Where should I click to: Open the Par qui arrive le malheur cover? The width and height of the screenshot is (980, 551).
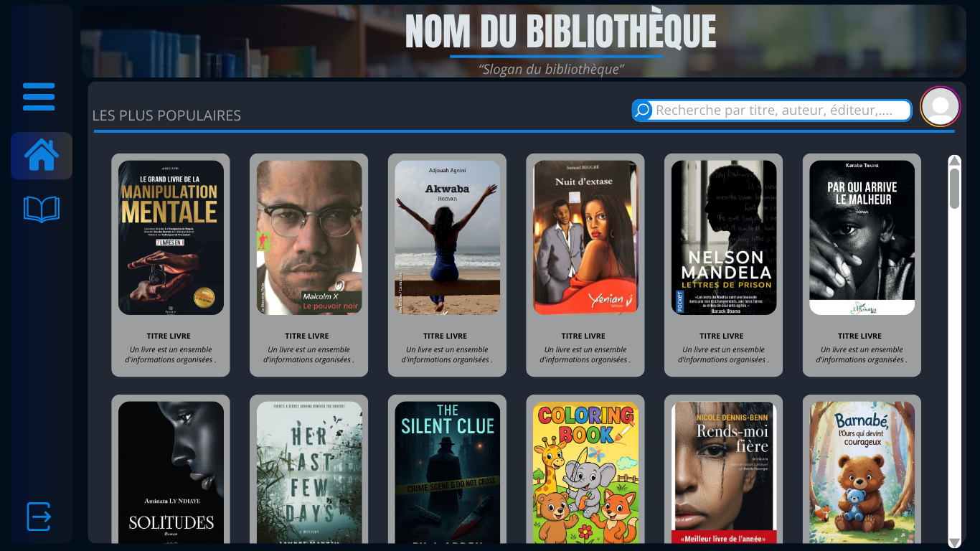point(862,237)
